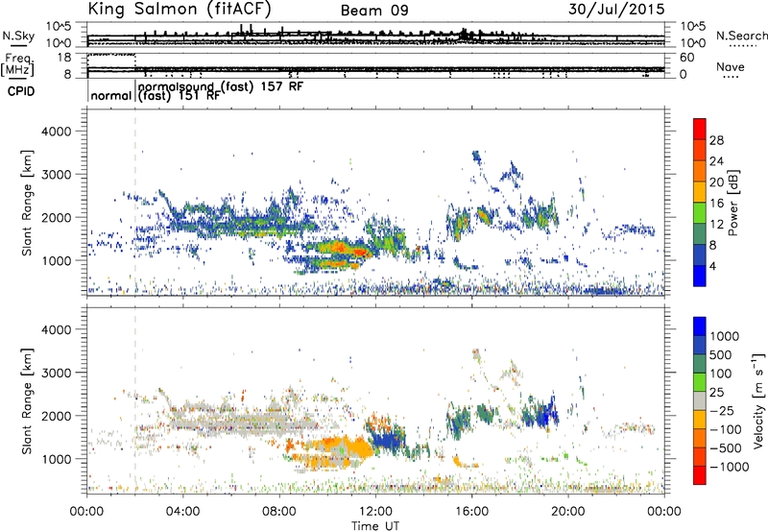This screenshot has height=532, width=768.
Task: Click the 20 tick on Power colorbar
Action: (716, 182)
